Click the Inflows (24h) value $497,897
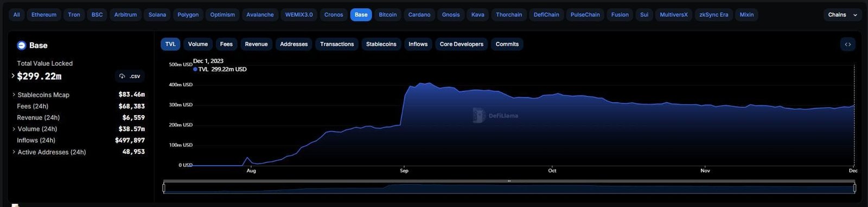The height and width of the screenshot is (207, 868). pos(130,141)
